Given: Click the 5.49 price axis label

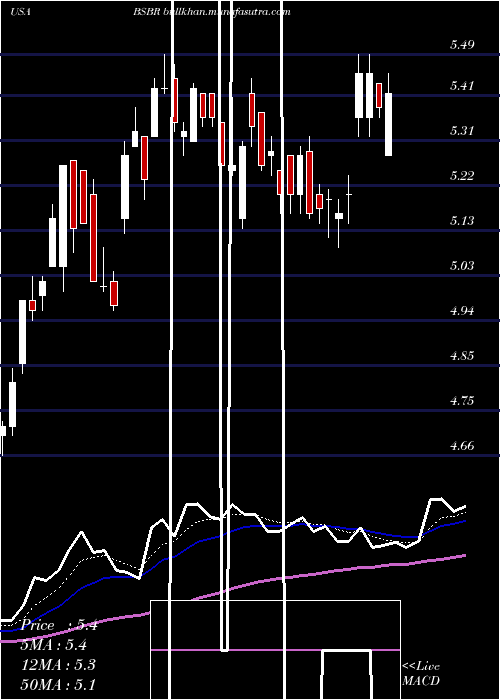Looking at the screenshot, I should pos(462,45).
